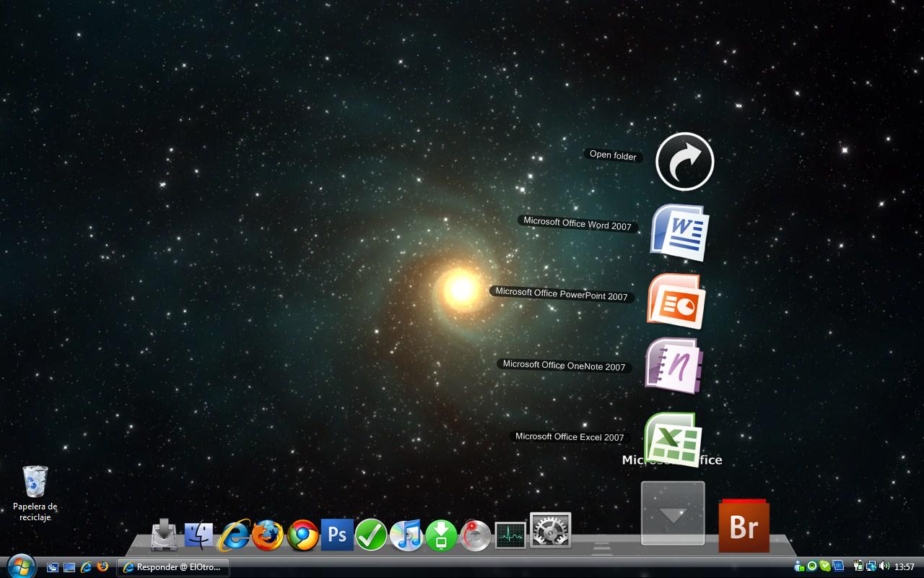Collapse the Microsoft Office stack arrow
Viewport: 924px width, 578px height.
[673, 514]
